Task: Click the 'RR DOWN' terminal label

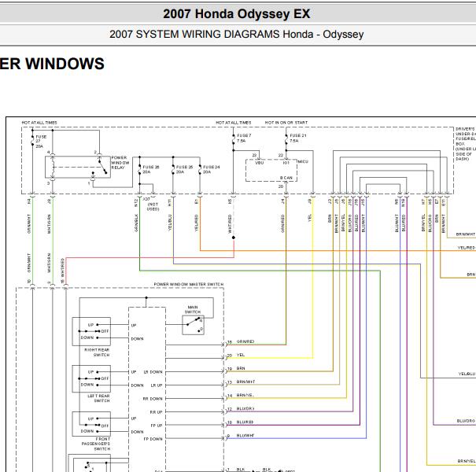Action: point(153,399)
